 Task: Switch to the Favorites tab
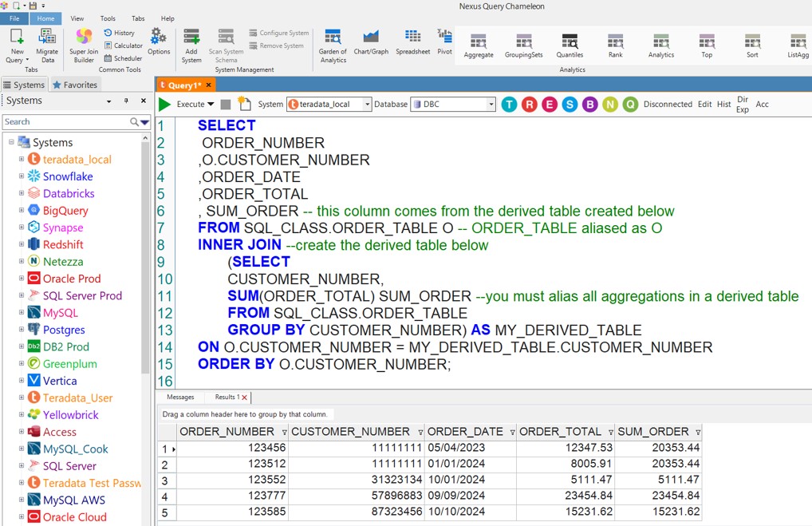pyautogui.click(x=74, y=85)
